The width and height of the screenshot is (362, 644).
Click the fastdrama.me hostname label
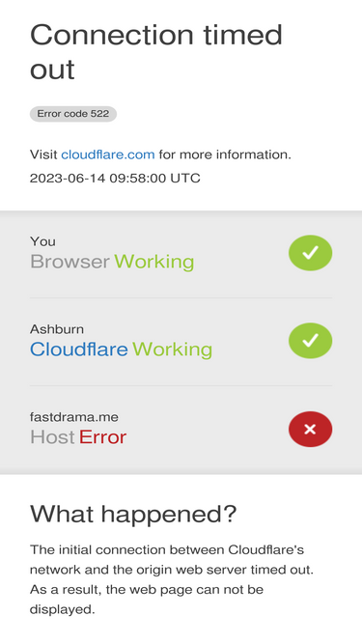click(x=74, y=417)
